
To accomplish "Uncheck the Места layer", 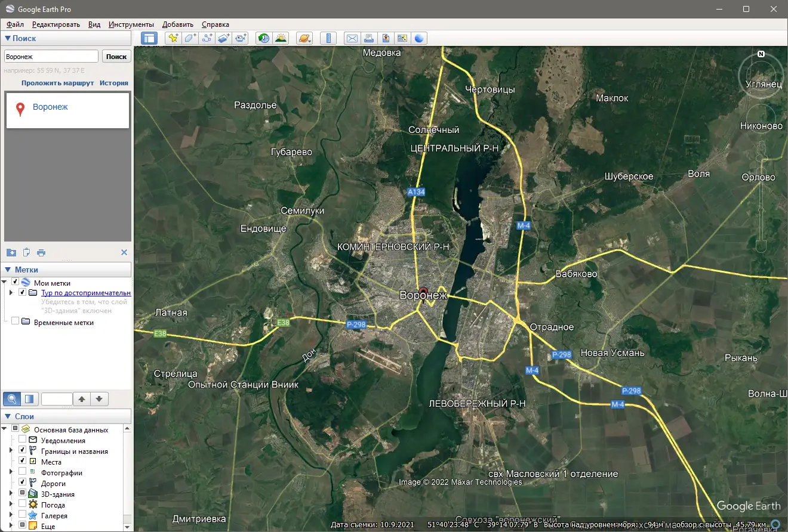I will 23,462.
